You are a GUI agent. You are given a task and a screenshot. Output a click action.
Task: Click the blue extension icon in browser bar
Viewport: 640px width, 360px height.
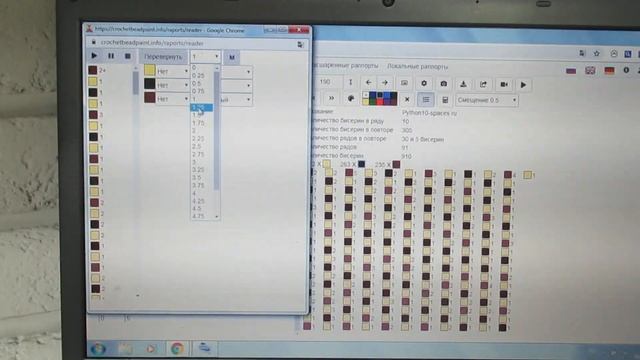click(x=628, y=54)
